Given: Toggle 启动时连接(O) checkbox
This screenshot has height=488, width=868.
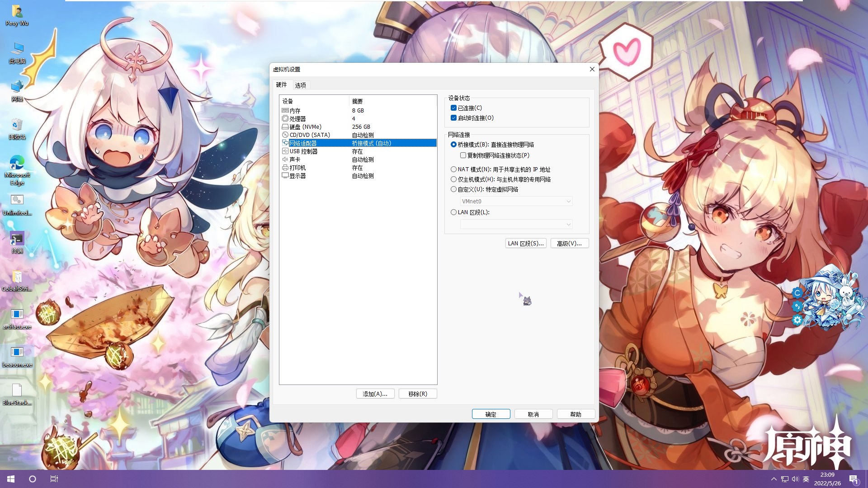Looking at the screenshot, I should 453,118.
